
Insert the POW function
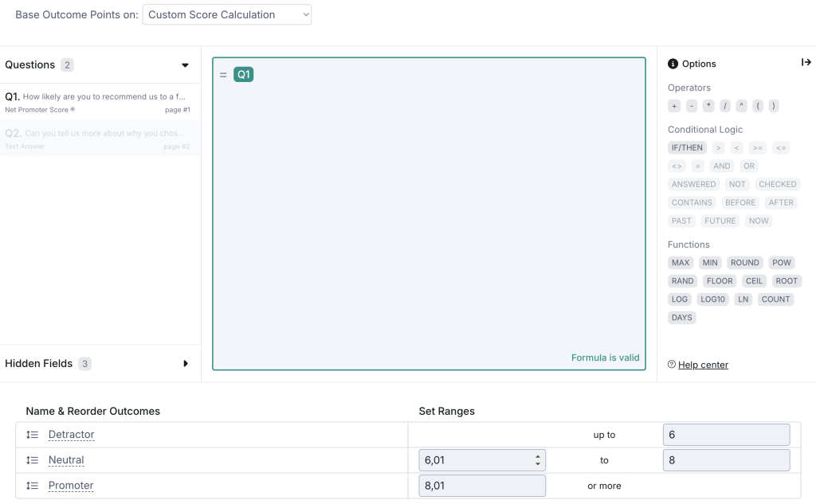coord(782,263)
